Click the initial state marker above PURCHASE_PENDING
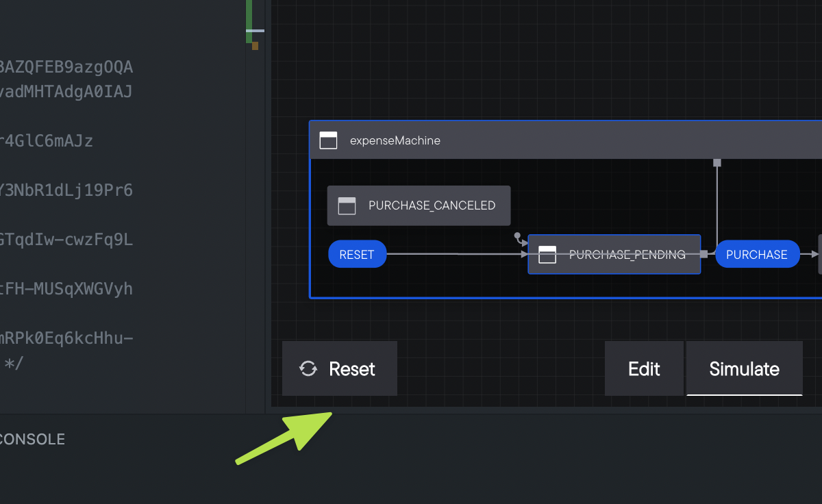The image size is (822, 504). click(x=518, y=236)
